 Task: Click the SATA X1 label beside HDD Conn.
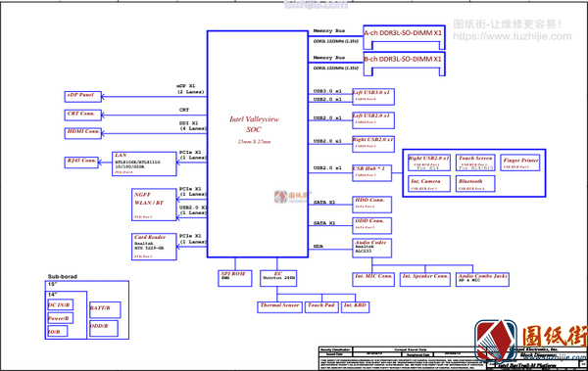(x=324, y=203)
